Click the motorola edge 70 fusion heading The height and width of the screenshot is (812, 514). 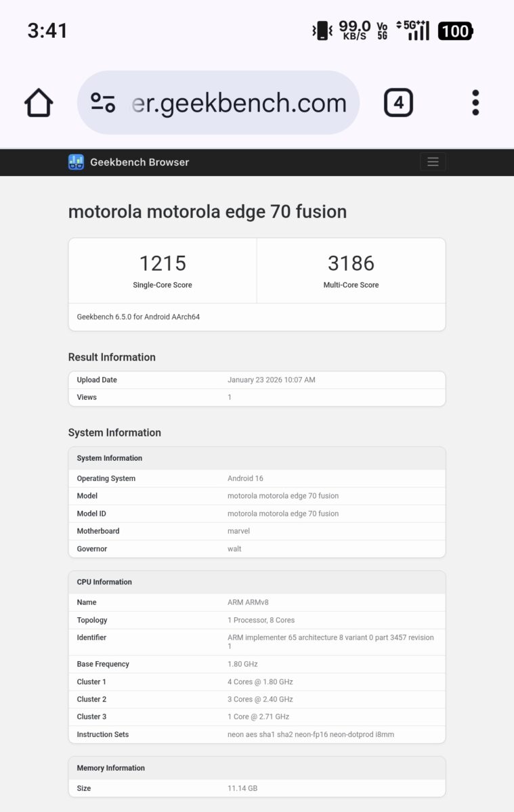207,212
